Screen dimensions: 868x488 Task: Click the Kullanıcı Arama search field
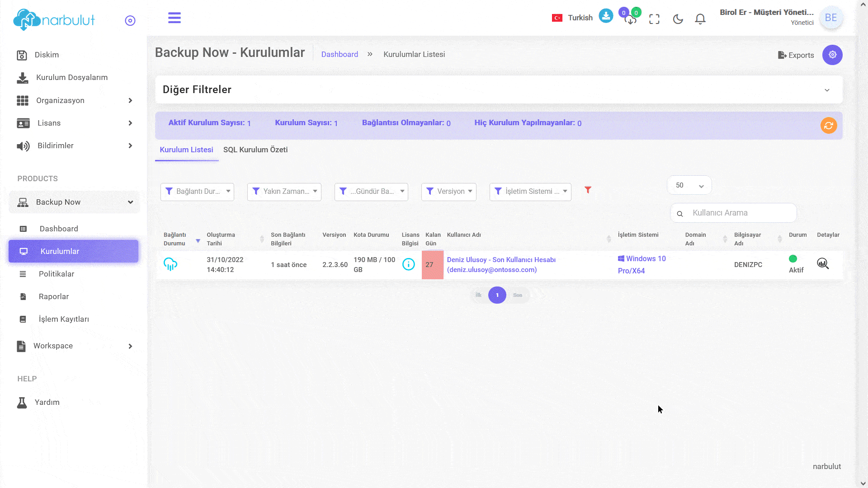(733, 213)
